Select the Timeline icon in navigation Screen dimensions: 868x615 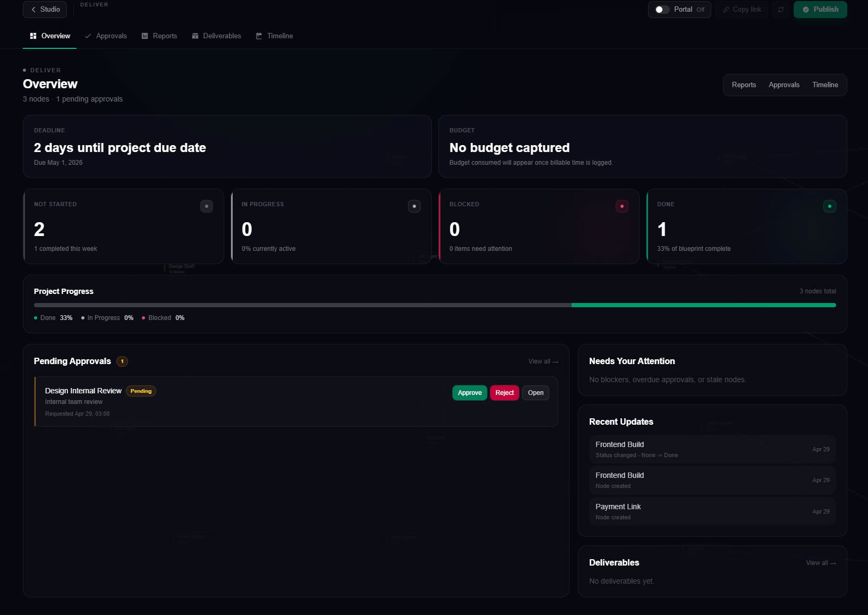pyautogui.click(x=259, y=36)
